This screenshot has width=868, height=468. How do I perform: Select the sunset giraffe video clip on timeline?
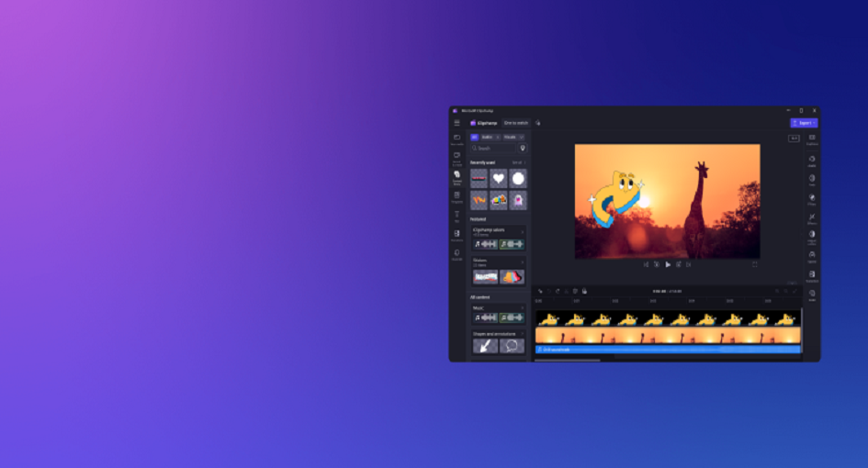(x=668, y=335)
